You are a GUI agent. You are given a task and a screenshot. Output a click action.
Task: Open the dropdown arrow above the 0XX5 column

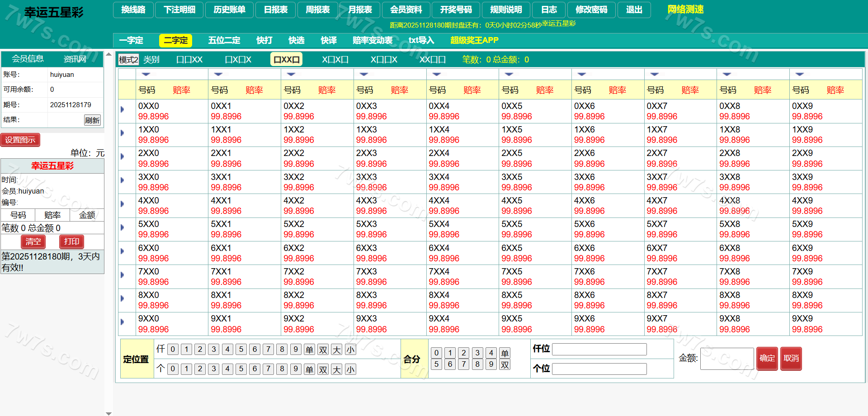coord(509,74)
